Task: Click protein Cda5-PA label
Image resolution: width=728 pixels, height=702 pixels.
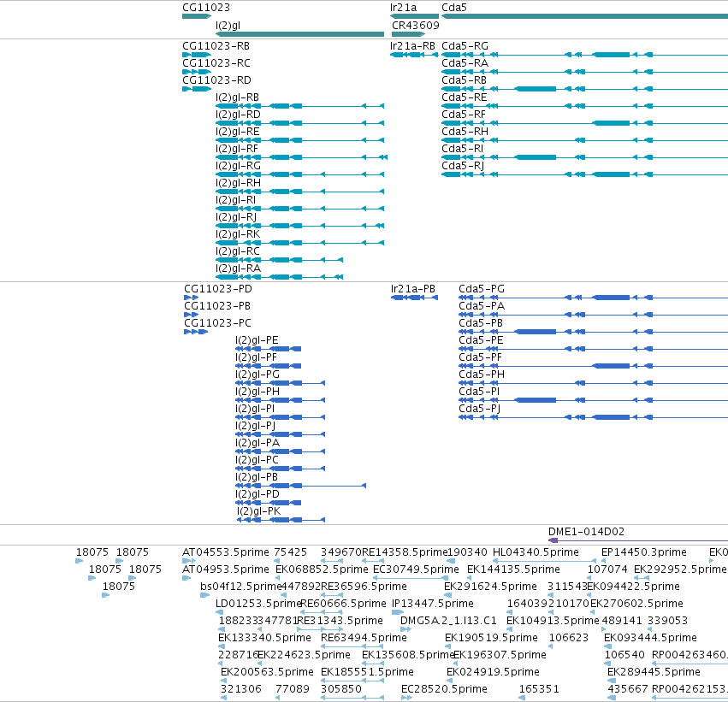Action: (482, 306)
